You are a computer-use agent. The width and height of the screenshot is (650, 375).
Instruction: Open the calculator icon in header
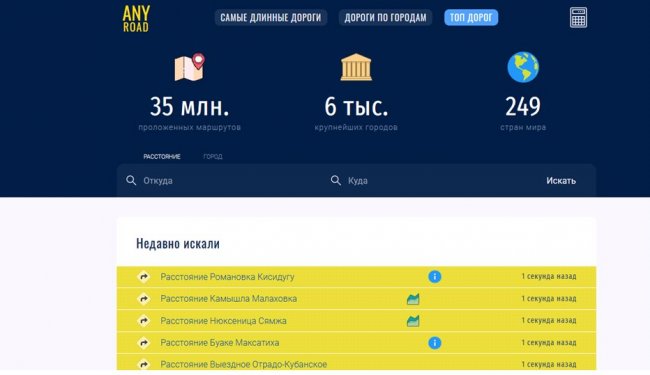pyautogui.click(x=578, y=17)
